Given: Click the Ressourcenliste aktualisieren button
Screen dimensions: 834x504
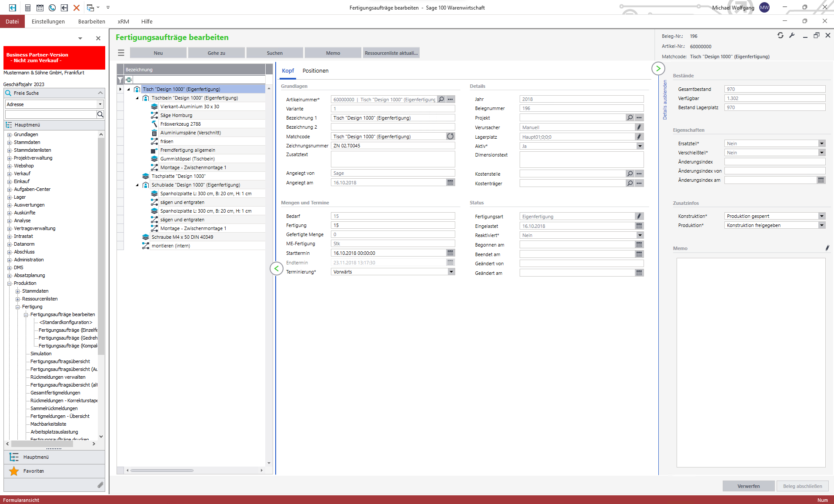Looking at the screenshot, I should 391,53.
